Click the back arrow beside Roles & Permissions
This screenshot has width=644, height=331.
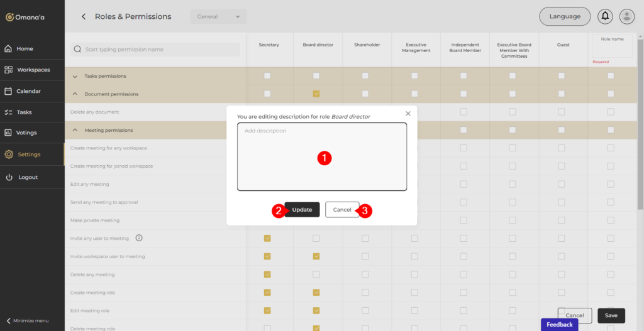(84, 16)
